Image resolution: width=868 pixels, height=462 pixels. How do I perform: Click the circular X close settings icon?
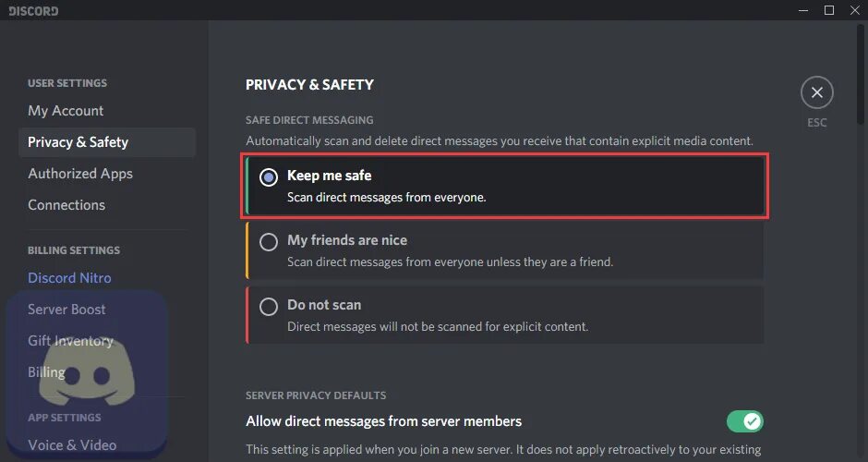[816, 92]
